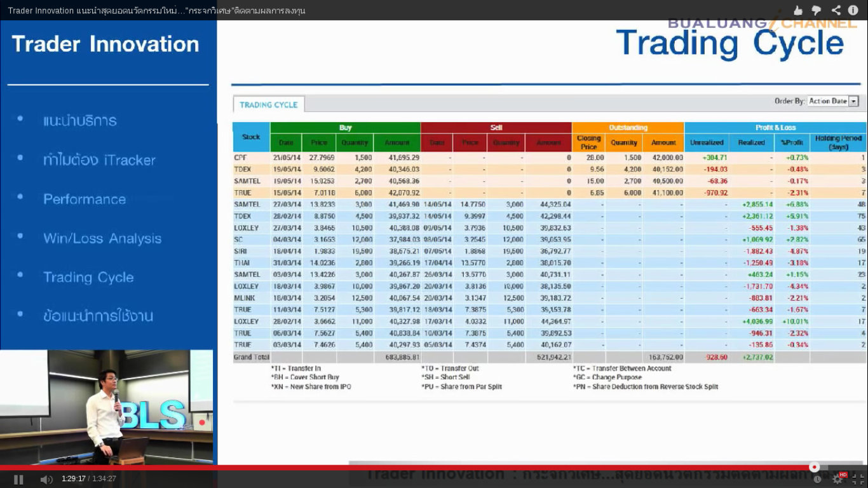868x488 pixels.
Task: Click the ทำไมต้อง iTracker sidebar item
Action: tap(99, 160)
